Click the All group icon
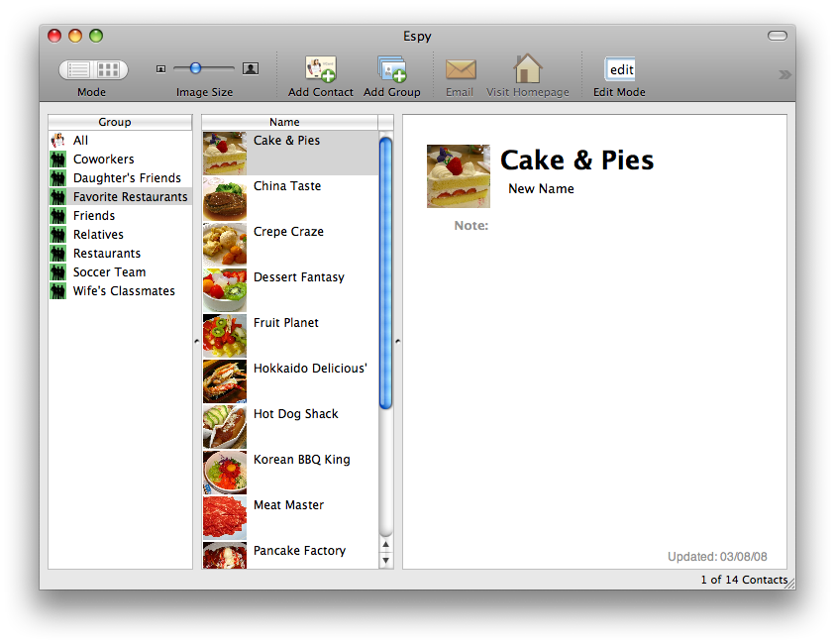Image resolution: width=835 pixels, height=644 pixels. click(58, 141)
